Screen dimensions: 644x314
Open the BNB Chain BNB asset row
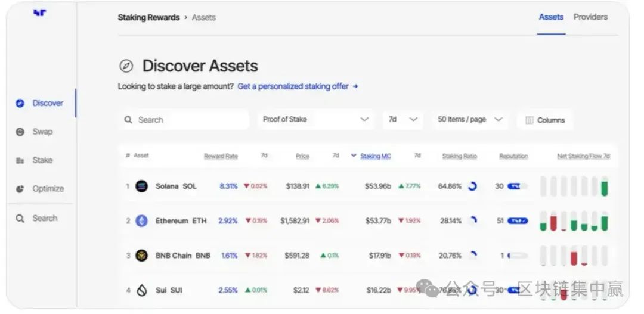pos(367,255)
